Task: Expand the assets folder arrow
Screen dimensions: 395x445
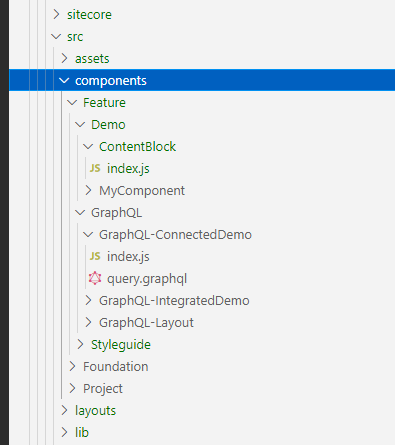Action: coord(64,58)
